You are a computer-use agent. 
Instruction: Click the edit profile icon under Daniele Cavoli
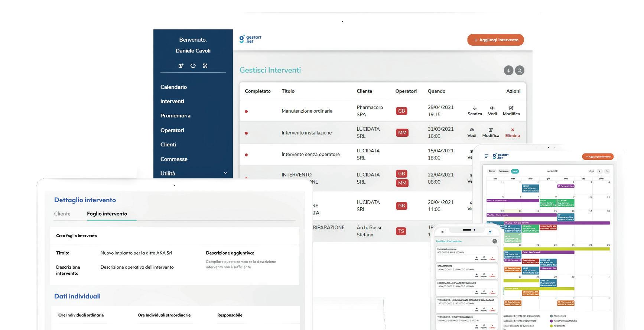pos(181,65)
